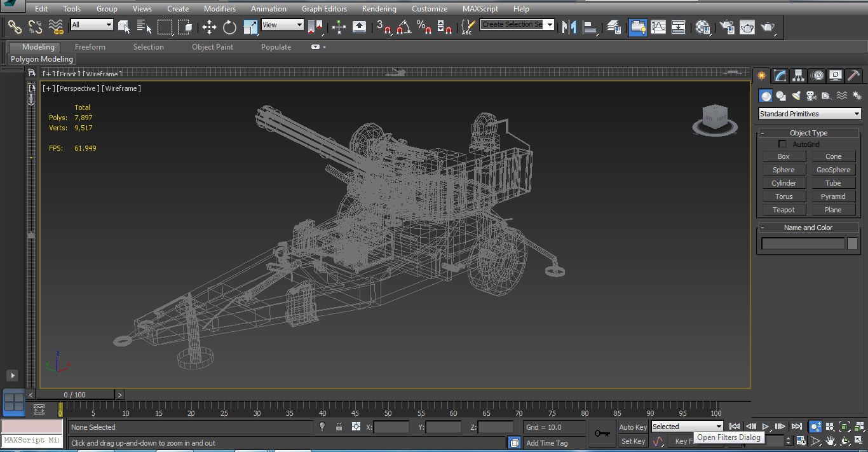Screen dimensions: 868x452
Task: Click the Select by Name icon
Action: tap(144, 27)
